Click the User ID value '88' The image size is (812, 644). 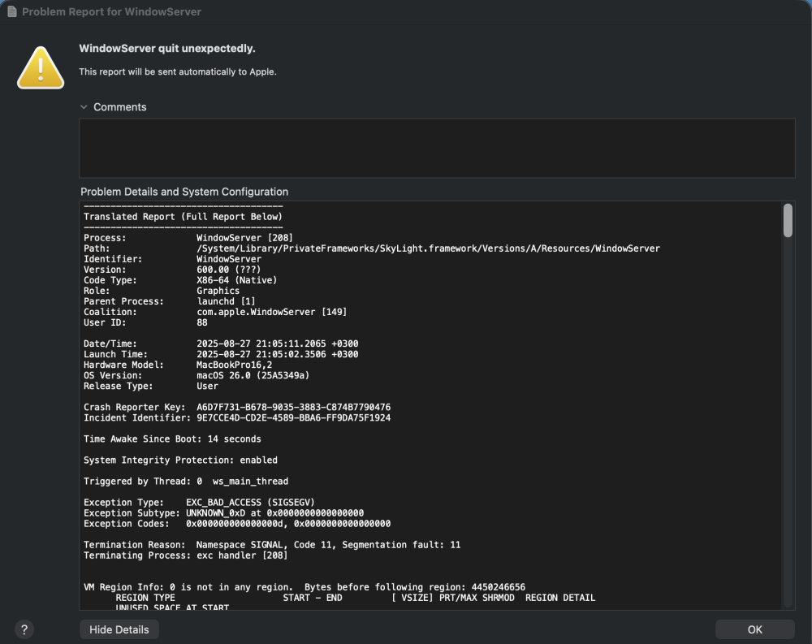click(x=202, y=322)
